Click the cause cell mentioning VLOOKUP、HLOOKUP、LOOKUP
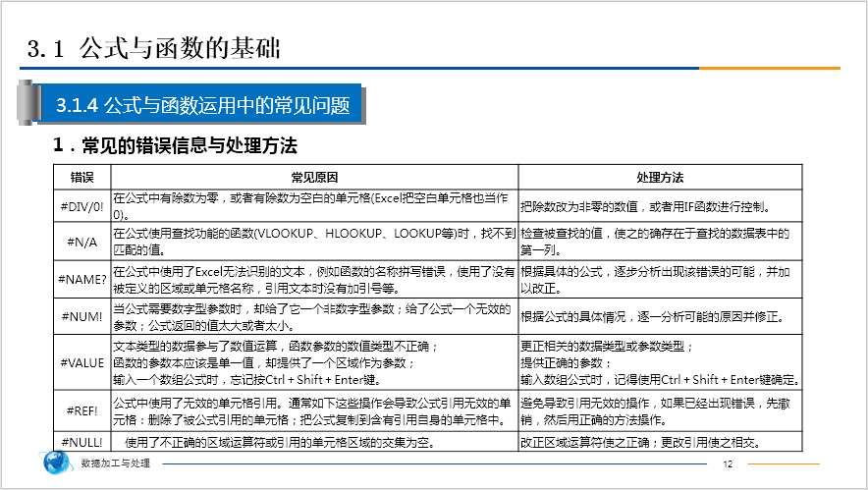The height and width of the screenshot is (490, 868). [x=314, y=242]
